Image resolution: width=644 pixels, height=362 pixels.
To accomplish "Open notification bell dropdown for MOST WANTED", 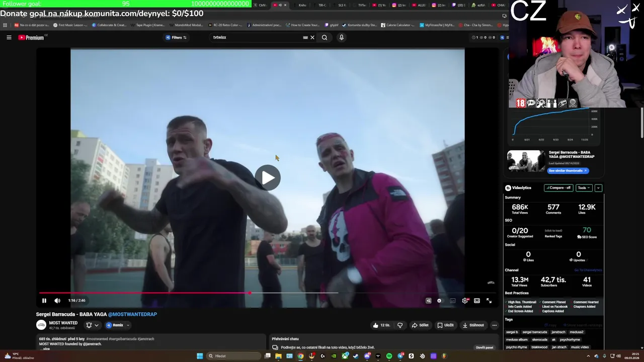I will 92,325.
